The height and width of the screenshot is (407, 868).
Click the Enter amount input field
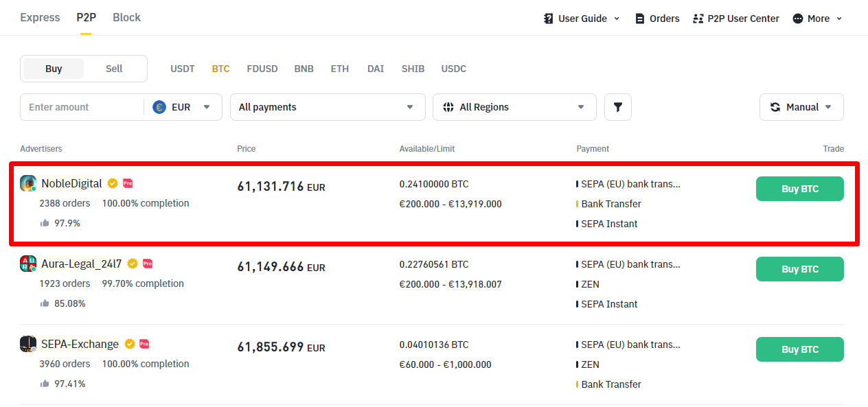point(81,107)
